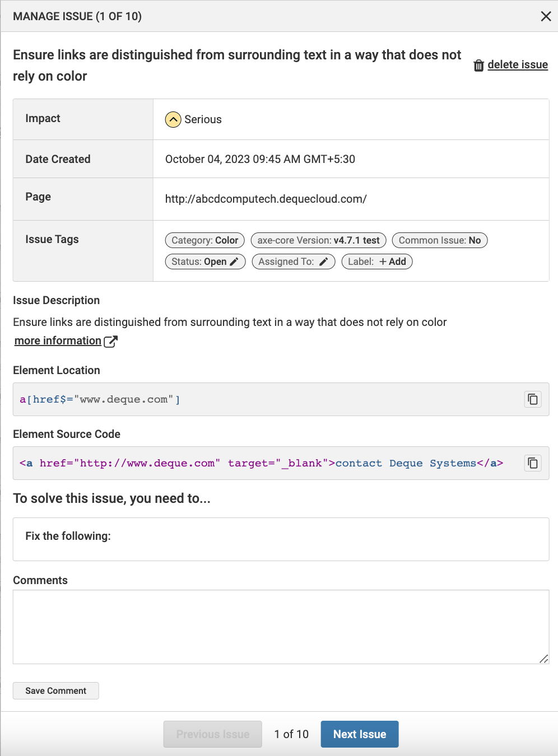The height and width of the screenshot is (756, 558).
Task: Click the Common Issue: No tag
Action: [439, 240]
